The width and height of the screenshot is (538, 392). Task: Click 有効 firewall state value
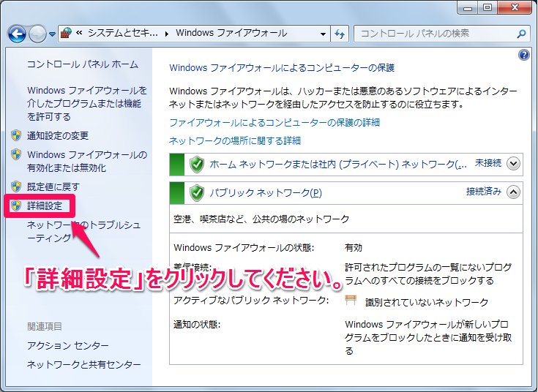tap(354, 248)
